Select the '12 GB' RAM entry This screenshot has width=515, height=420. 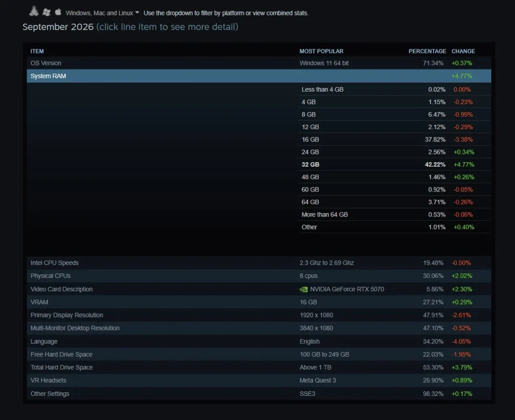(x=310, y=127)
